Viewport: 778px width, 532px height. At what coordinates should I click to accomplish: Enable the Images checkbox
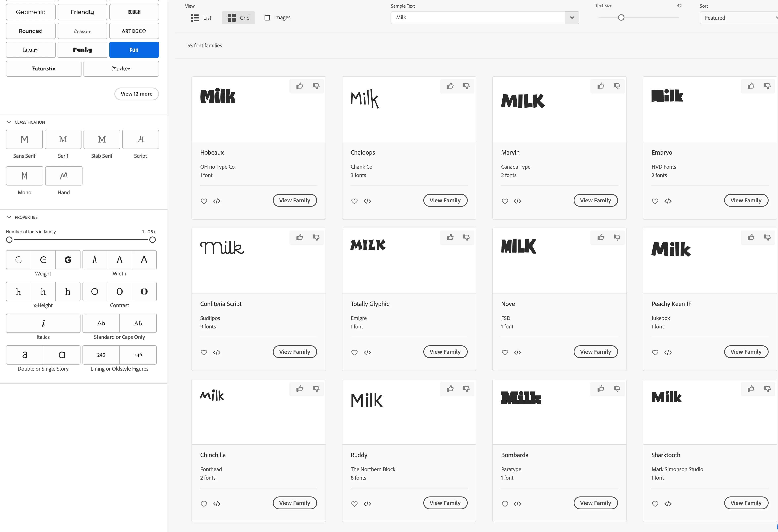[x=268, y=18]
